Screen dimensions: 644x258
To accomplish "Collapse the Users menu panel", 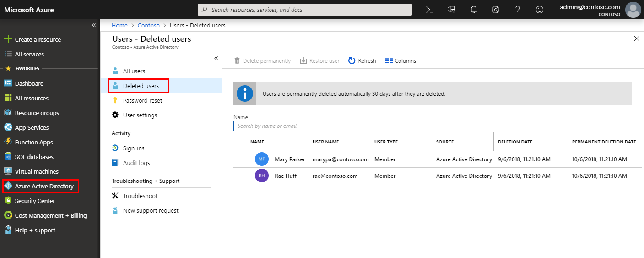I will [x=216, y=58].
